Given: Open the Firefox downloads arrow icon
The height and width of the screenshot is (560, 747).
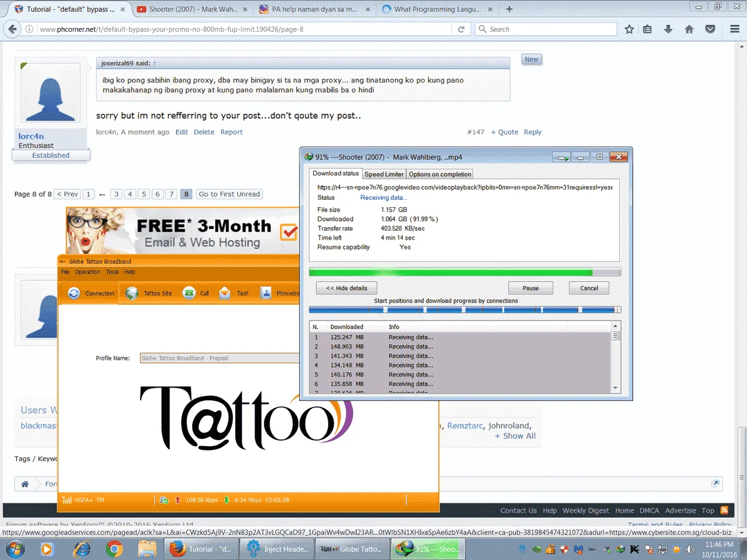Looking at the screenshot, I should 669,29.
